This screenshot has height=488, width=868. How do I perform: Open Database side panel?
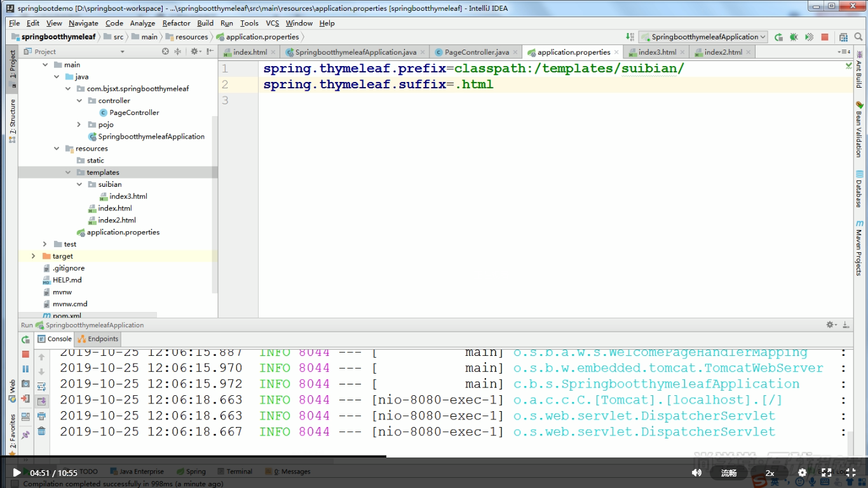pos(859,189)
